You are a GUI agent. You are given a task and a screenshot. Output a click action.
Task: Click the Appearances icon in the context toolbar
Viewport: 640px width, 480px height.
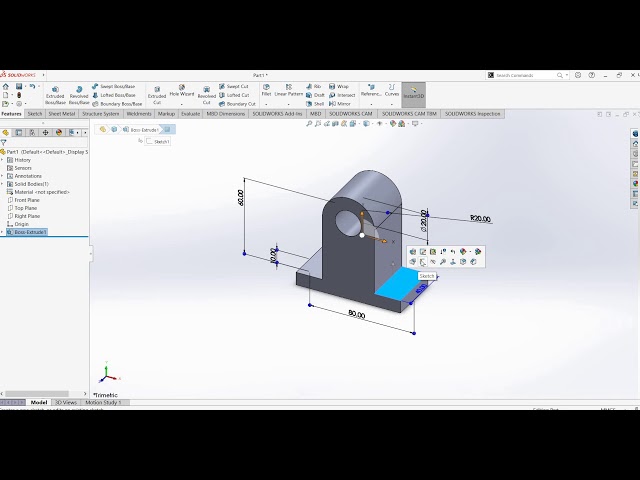pyautogui.click(x=463, y=252)
